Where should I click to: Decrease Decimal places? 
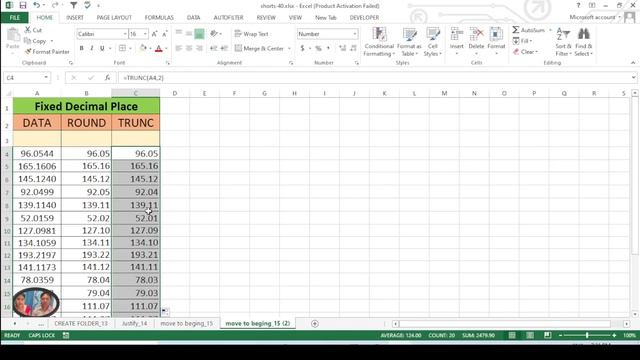coord(353,49)
